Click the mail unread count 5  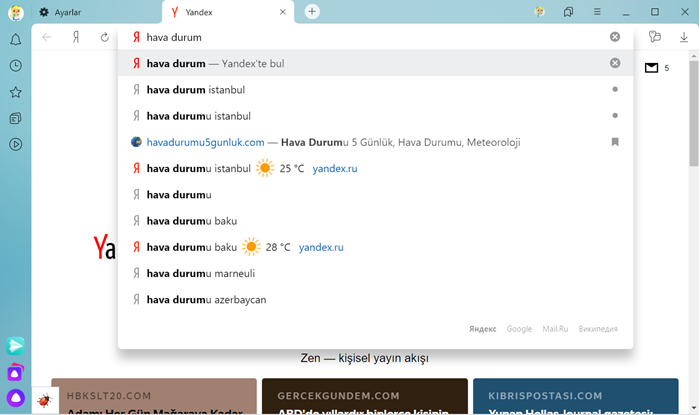tap(667, 68)
